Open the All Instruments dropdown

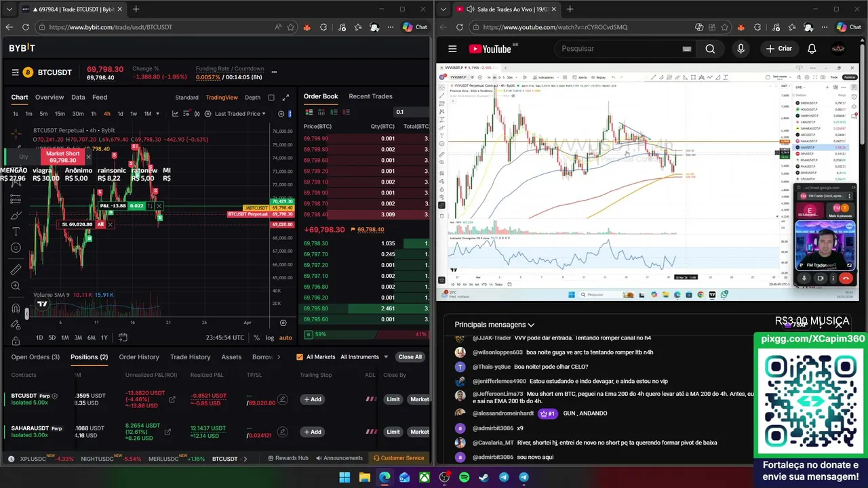pos(364,357)
